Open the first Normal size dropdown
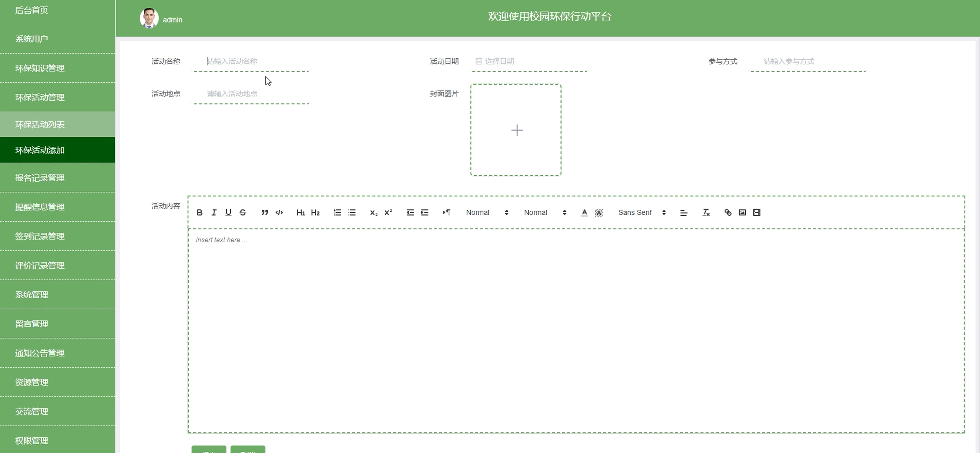Image resolution: width=980 pixels, height=453 pixels. [487, 212]
